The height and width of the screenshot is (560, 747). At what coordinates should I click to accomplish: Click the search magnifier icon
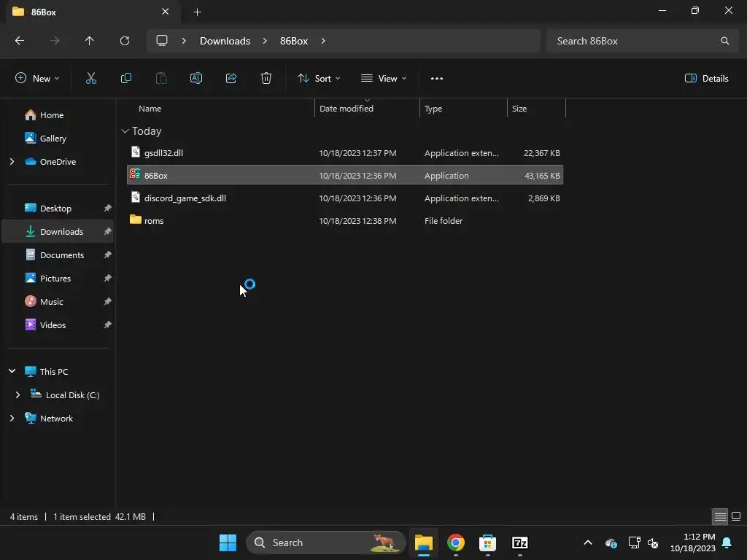[x=724, y=41]
